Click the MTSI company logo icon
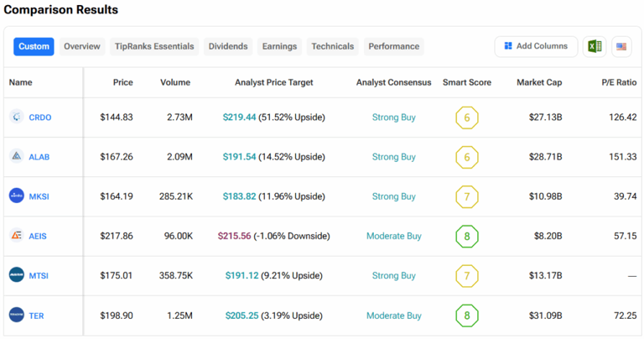The width and height of the screenshot is (644, 339). coord(17,275)
